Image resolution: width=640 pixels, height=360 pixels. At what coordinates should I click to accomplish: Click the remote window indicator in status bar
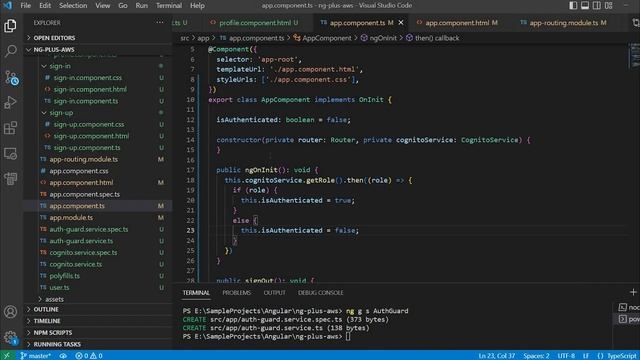tap(7, 356)
